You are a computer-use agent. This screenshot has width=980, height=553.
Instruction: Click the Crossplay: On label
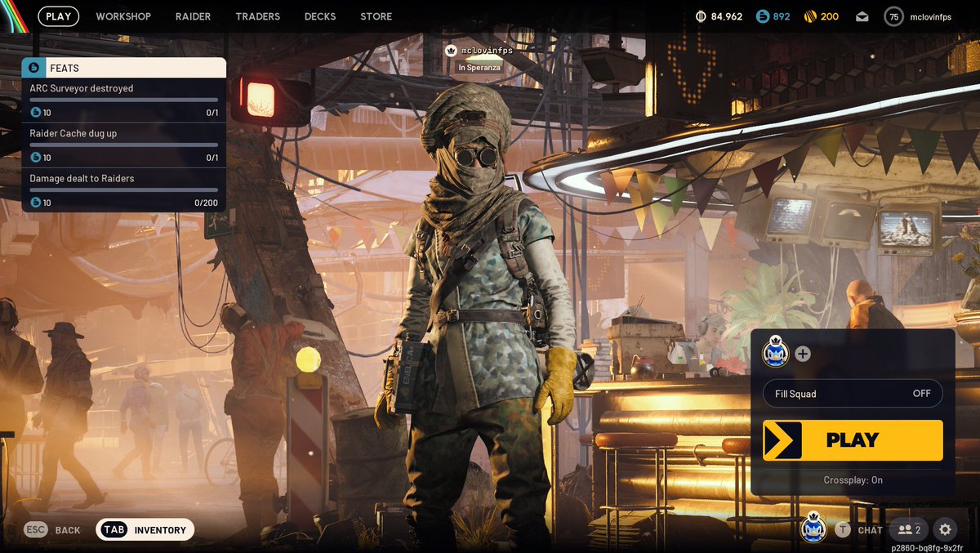[x=853, y=480]
